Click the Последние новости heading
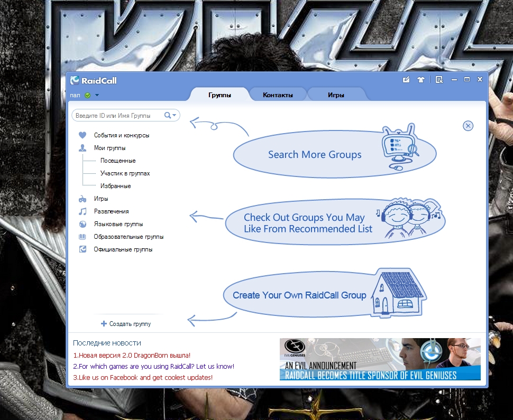Viewport: 513px width, 420px height. tap(107, 343)
